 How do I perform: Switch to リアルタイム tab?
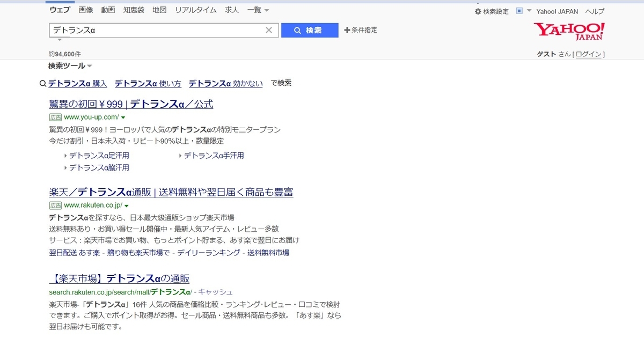click(x=196, y=10)
